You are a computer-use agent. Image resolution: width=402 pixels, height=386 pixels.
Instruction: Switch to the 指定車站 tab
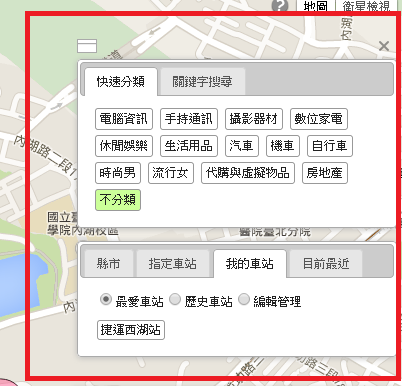tap(172, 264)
